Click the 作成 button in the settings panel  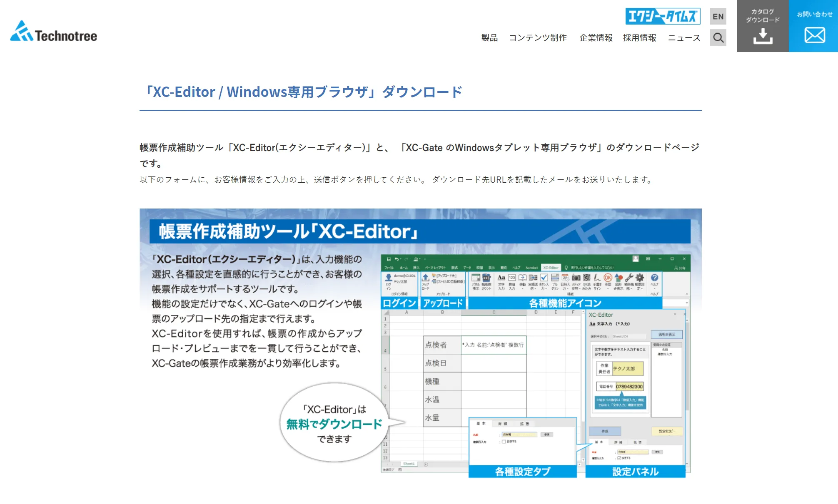click(x=604, y=431)
